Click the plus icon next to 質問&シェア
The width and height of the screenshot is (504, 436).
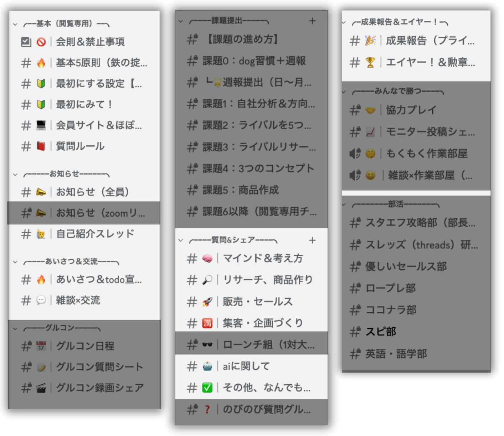[x=312, y=240]
